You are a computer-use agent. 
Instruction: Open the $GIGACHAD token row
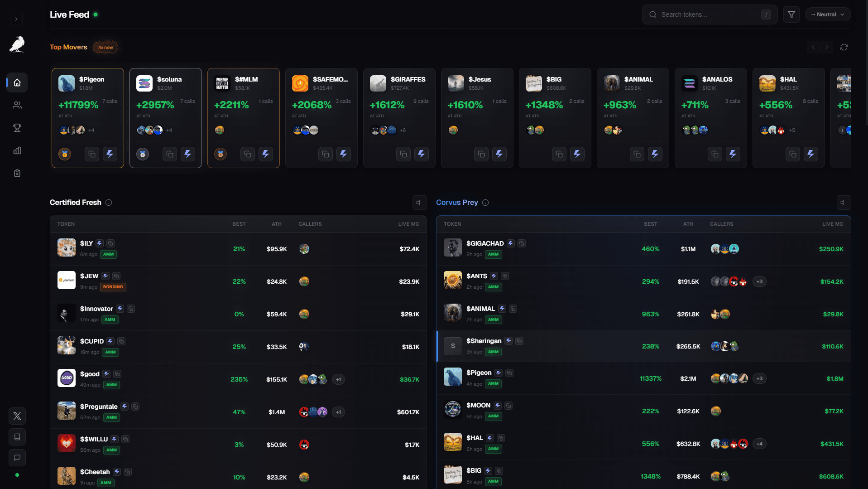click(x=485, y=243)
